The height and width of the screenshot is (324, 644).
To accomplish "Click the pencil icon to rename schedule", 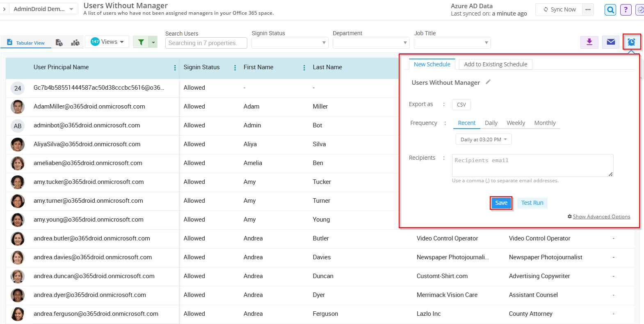I will coord(488,82).
